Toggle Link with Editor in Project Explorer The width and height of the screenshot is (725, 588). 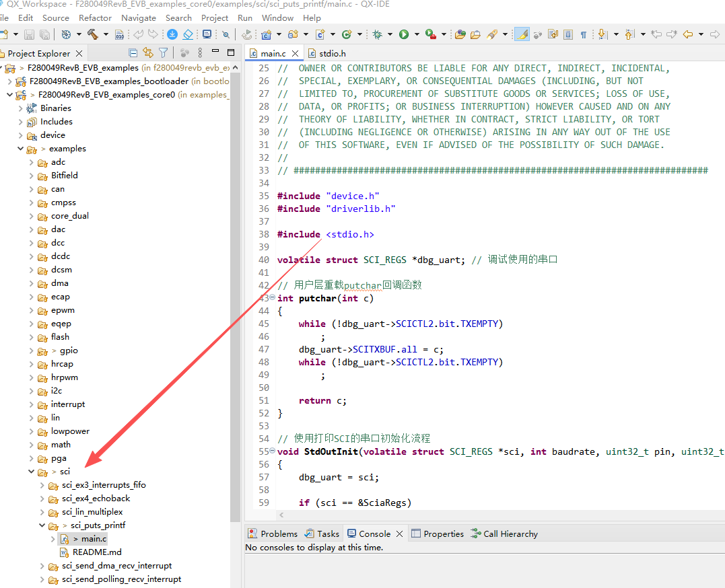(148, 52)
